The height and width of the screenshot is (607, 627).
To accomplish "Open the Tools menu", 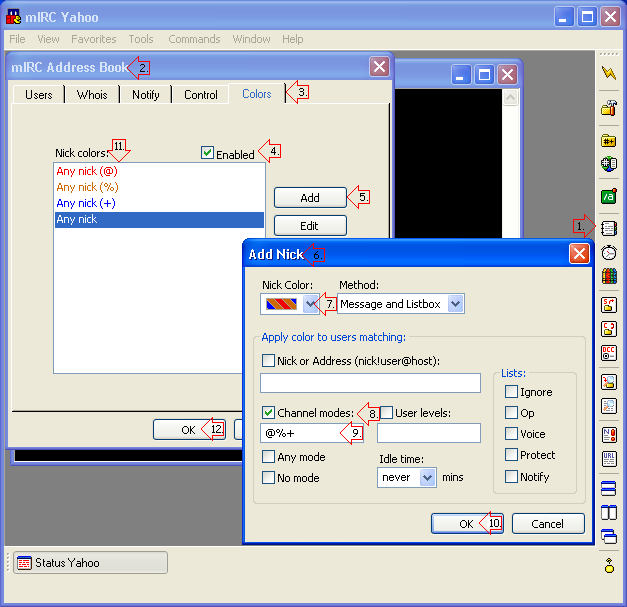I will [141, 39].
